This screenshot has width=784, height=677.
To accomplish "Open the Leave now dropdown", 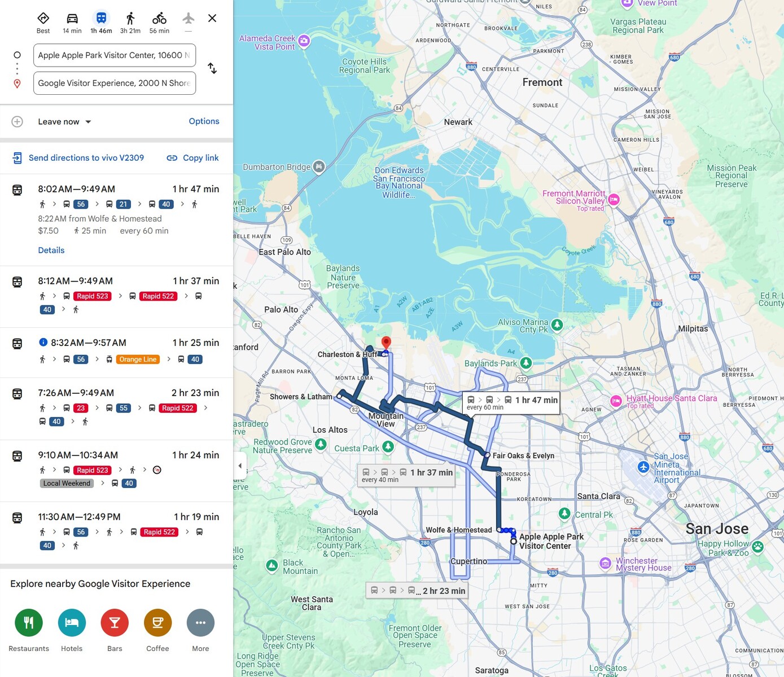I will [x=64, y=122].
